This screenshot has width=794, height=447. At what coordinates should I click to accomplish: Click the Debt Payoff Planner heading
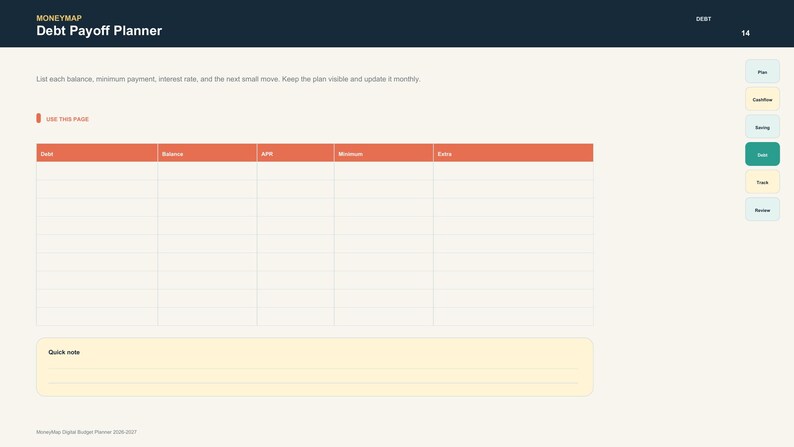click(99, 31)
